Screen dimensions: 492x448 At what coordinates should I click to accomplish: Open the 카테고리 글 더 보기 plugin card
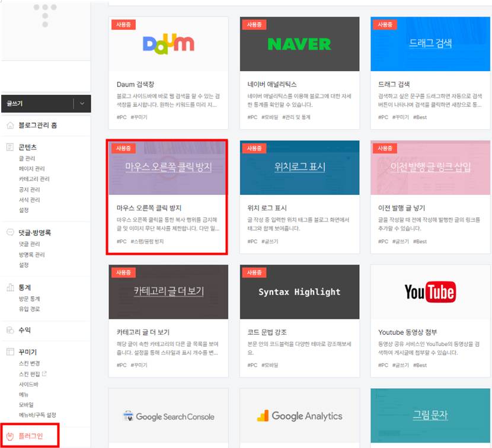[x=168, y=321]
